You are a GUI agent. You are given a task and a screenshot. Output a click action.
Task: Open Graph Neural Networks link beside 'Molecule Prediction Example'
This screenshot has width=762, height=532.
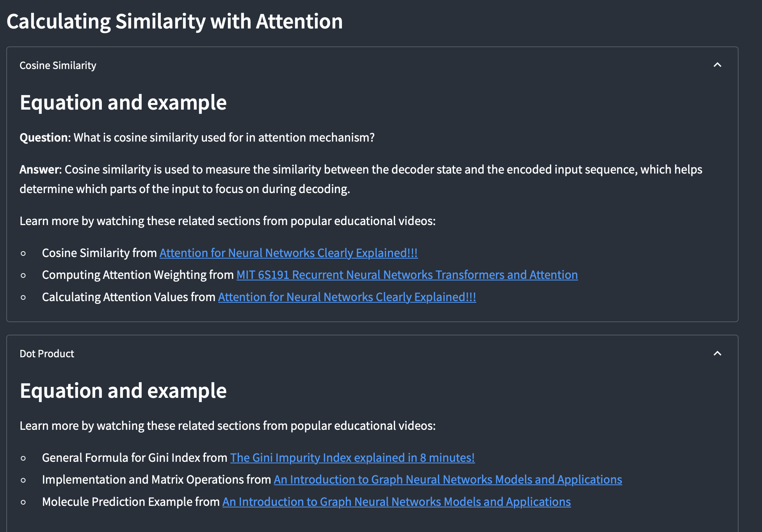point(396,502)
